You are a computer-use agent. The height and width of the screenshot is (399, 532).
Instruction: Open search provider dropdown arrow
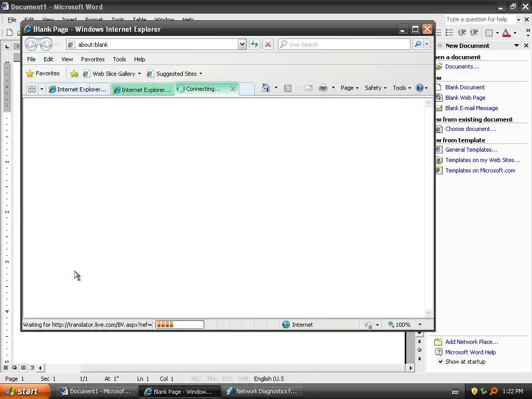click(x=427, y=44)
